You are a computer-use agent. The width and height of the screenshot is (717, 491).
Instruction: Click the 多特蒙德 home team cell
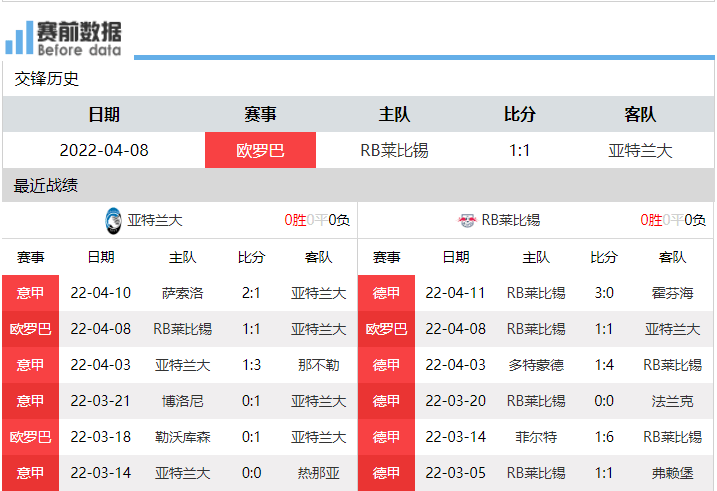536,365
